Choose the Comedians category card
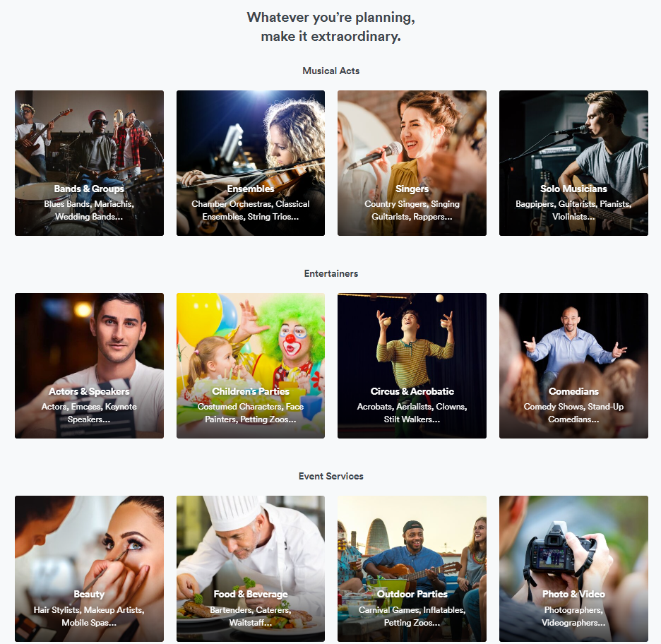Screen dimensions: 661x644 coord(573,365)
